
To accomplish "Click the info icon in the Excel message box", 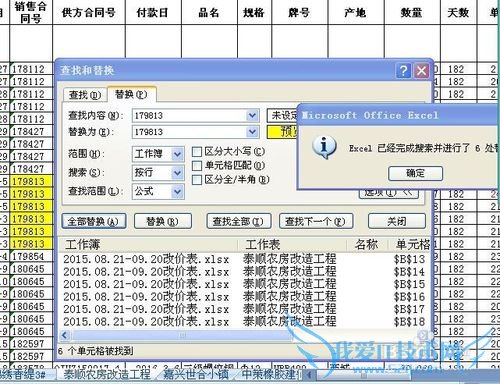I will pos(324,147).
